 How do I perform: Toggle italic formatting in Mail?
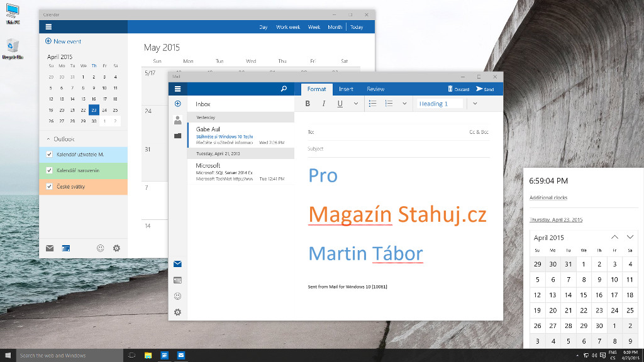tap(324, 104)
